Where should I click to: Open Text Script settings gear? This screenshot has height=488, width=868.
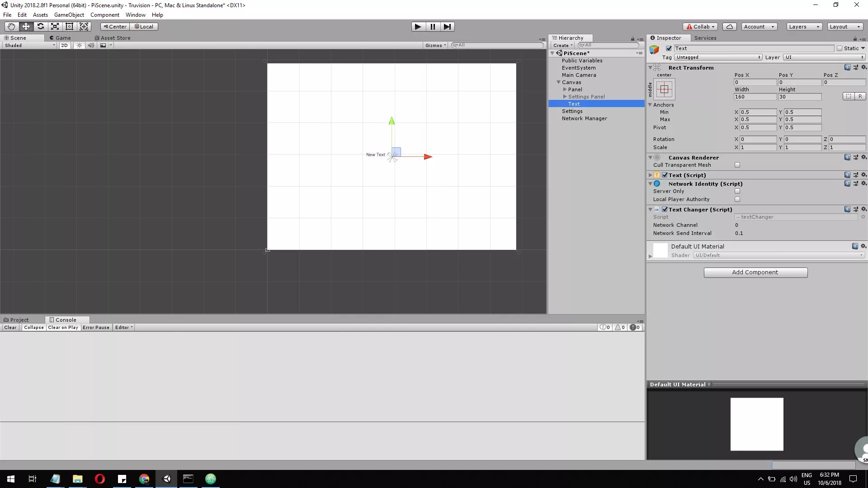pyautogui.click(x=863, y=175)
